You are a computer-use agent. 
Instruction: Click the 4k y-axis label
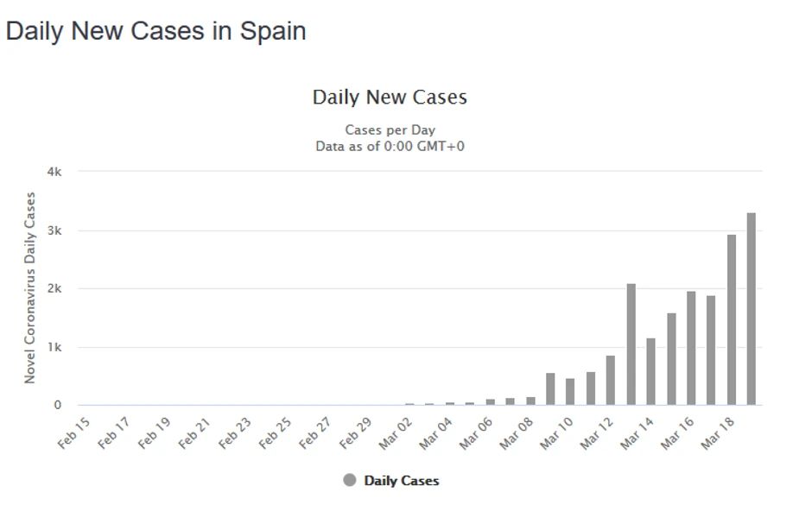[54, 172]
